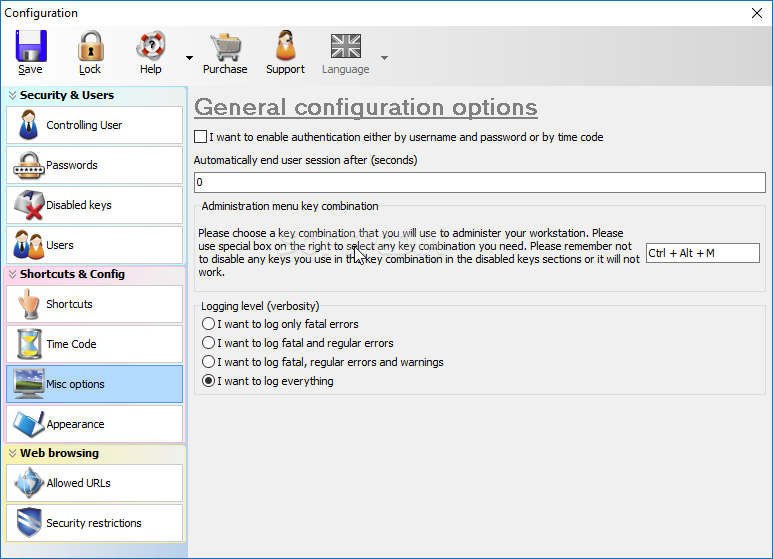773x559 pixels.
Task: Click the Save floppy disk icon
Action: (x=30, y=46)
